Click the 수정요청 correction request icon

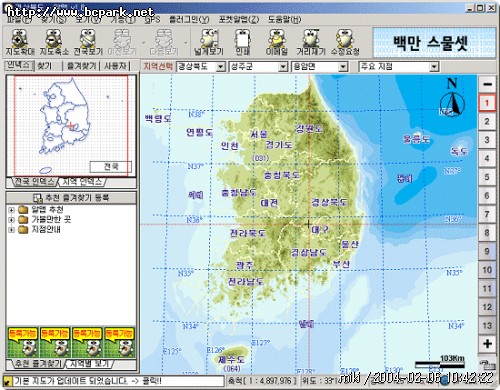tap(345, 42)
